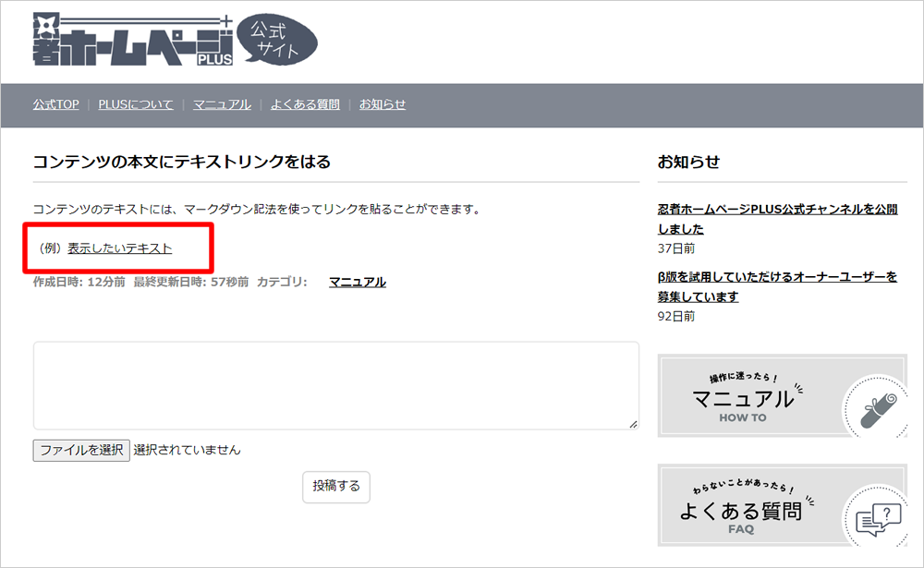
Task: Submit with the 投稿する button
Action: 336,486
